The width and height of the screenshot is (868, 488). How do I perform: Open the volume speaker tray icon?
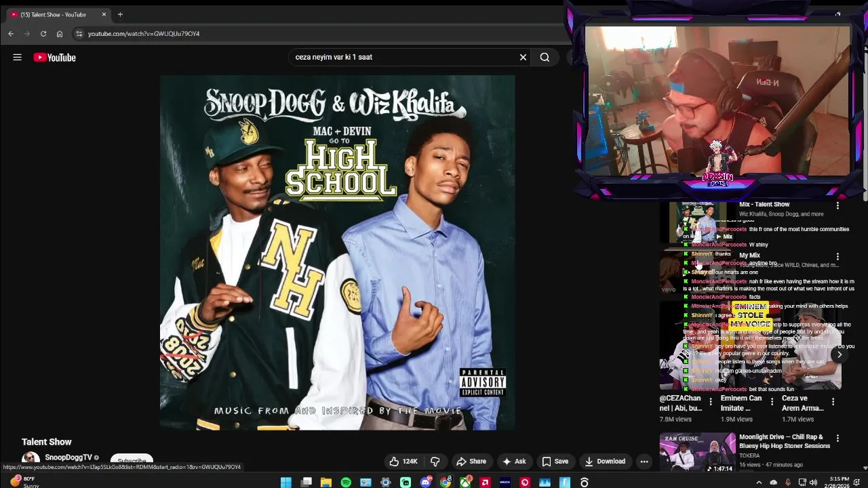813,483
